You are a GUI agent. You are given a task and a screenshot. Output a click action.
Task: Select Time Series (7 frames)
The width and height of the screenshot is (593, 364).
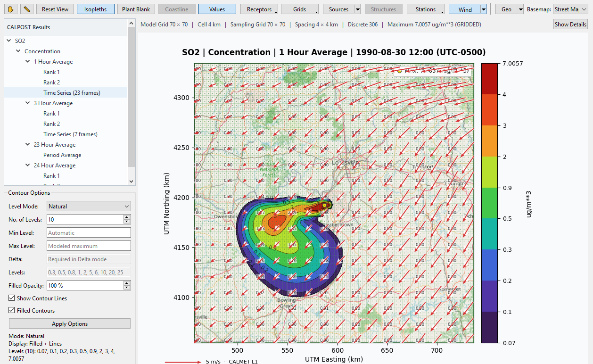coord(70,134)
